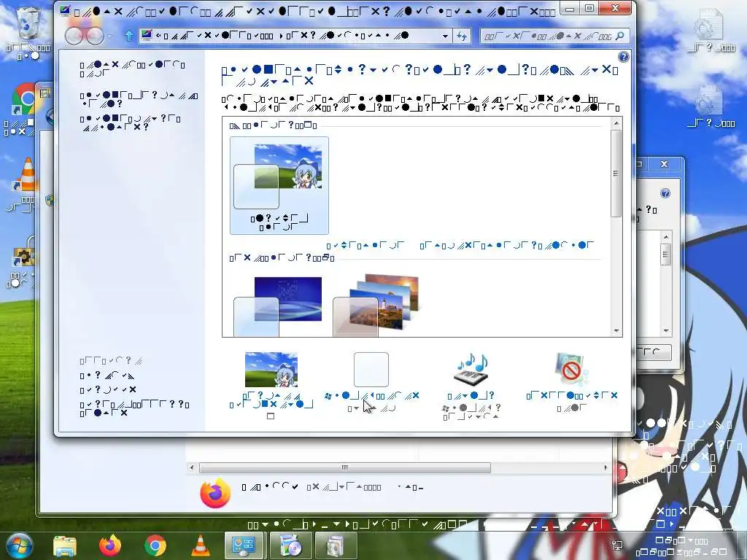Click inside the Control Panel search field
The image size is (747, 560).
[x=548, y=36]
